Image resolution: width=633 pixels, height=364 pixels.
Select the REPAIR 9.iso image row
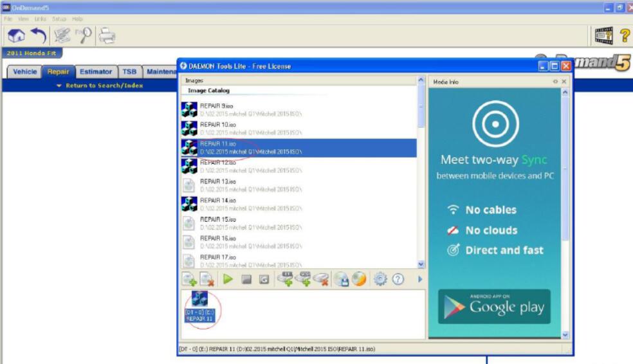click(298, 110)
